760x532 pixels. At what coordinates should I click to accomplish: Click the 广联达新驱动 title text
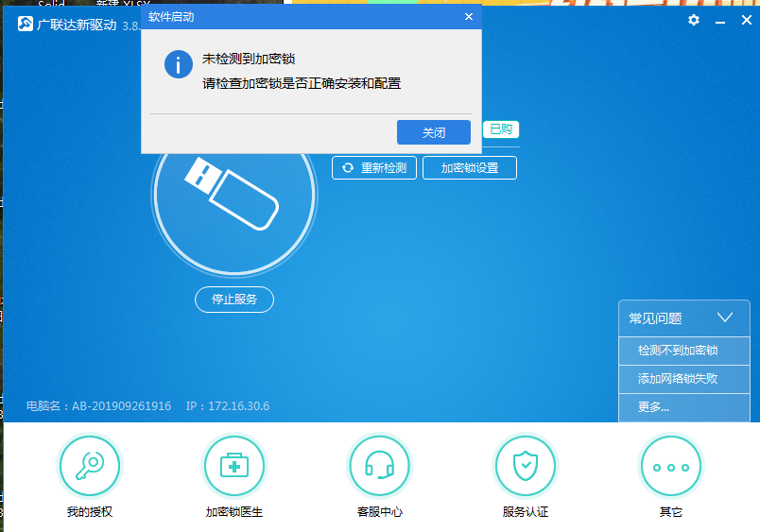pyautogui.click(x=77, y=25)
